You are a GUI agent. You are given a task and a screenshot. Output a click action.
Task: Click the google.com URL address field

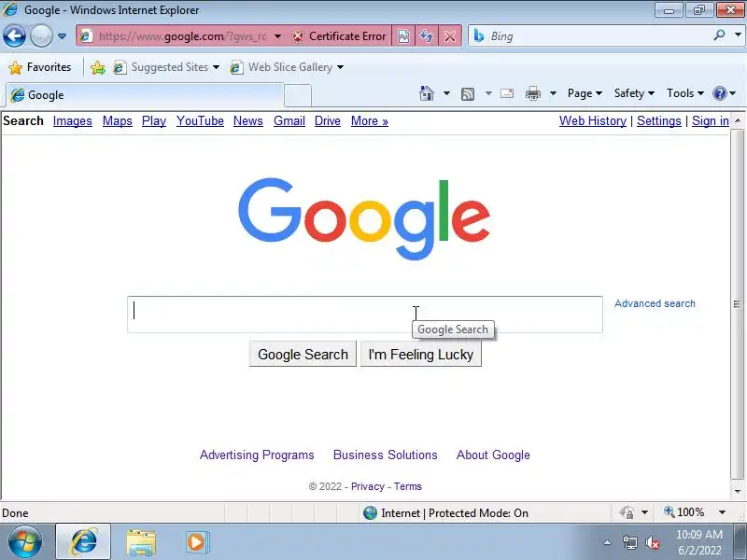[182, 36]
